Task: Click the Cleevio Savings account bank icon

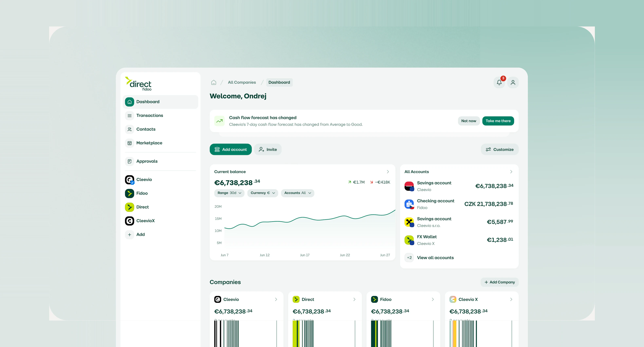Action: pos(409,186)
